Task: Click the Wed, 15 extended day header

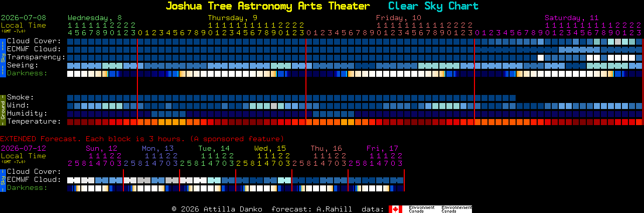Action: (270, 148)
